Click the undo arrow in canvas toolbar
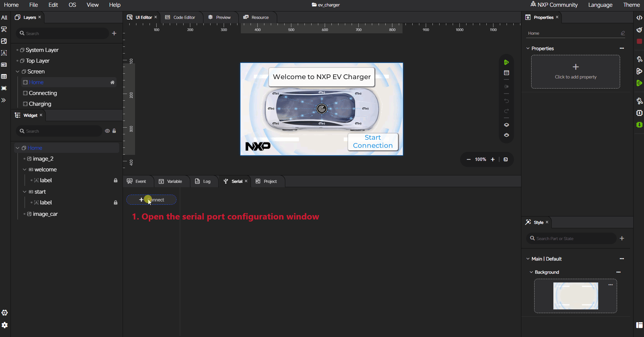The height and width of the screenshot is (337, 644). pyautogui.click(x=506, y=101)
